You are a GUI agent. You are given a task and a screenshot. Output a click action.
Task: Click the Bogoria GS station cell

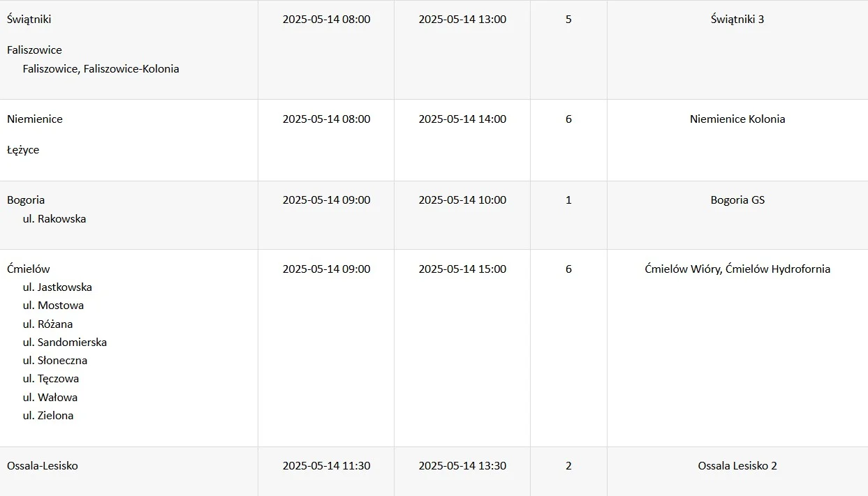point(737,200)
